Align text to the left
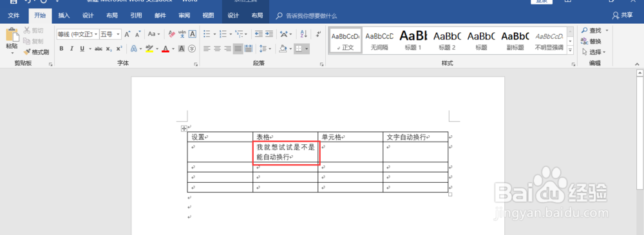Screen dimensions: 644x235 tap(207, 49)
